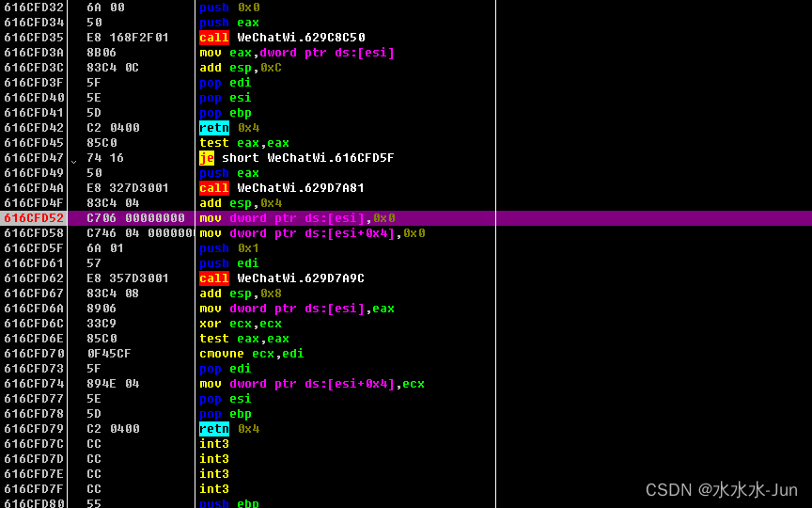Click address 616CFD58
This screenshot has height=508, width=812.
(34, 232)
